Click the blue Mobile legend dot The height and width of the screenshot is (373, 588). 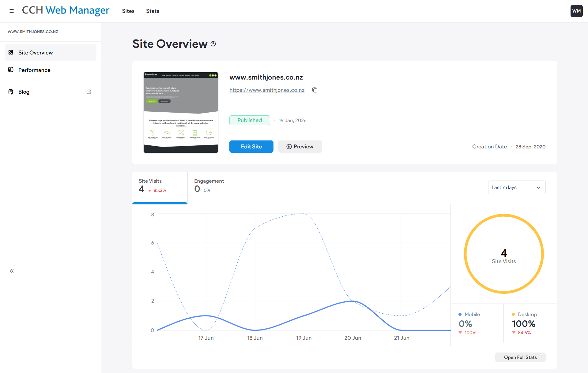click(460, 314)
